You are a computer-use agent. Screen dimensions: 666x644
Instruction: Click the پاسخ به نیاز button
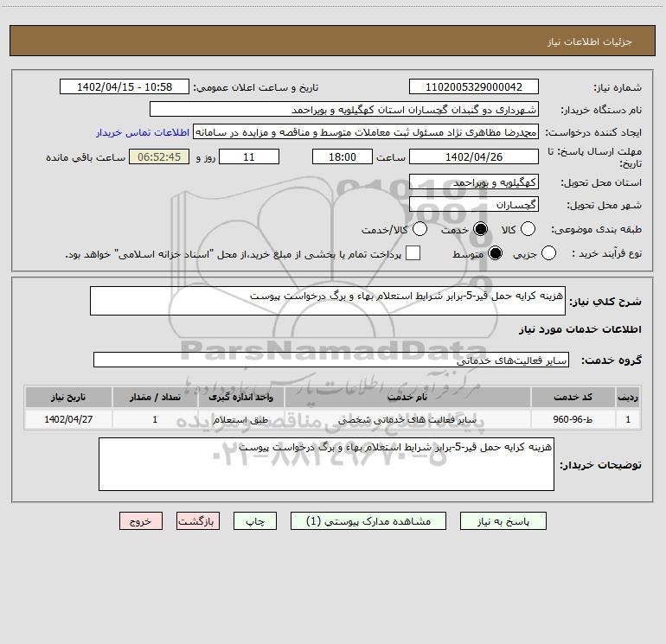[x=503, y=521]
